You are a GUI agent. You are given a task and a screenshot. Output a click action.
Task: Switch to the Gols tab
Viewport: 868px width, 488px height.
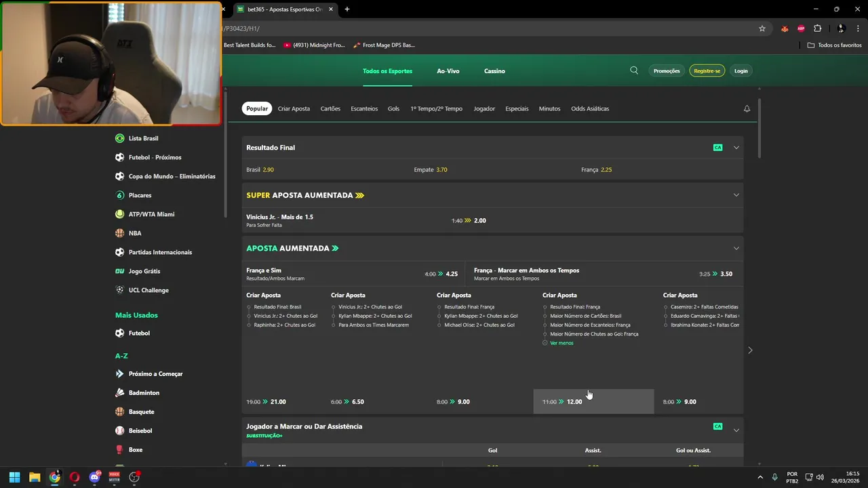coord(393,108)
